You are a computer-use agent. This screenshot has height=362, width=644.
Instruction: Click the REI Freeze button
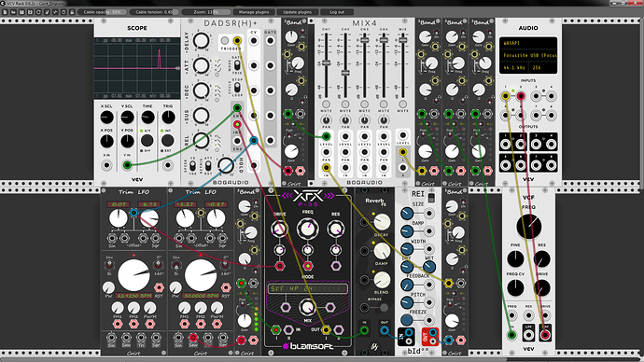tap(406, 320)
